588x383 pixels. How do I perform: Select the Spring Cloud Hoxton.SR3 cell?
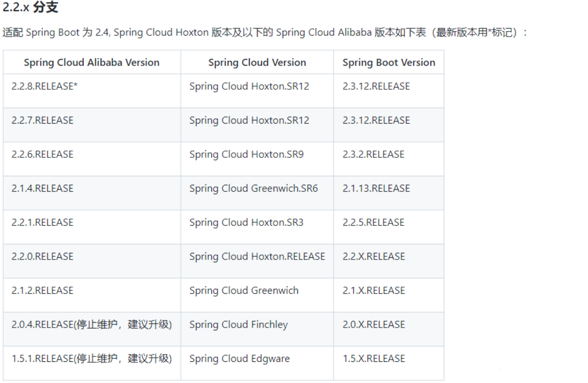246,223
